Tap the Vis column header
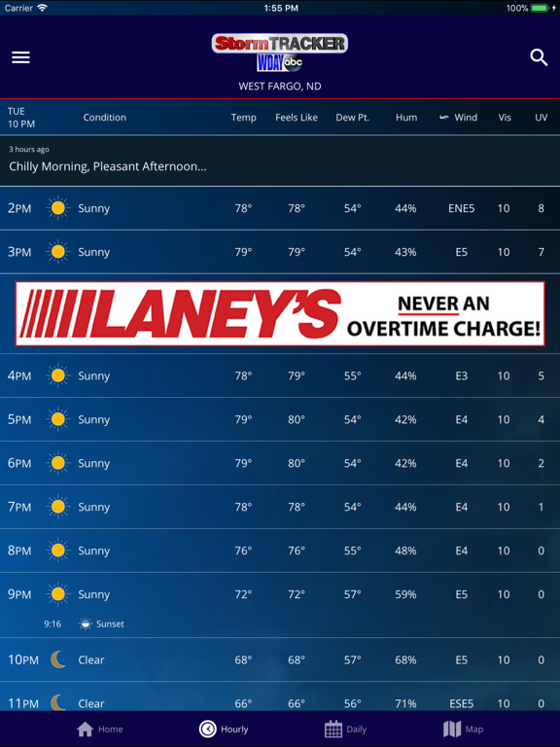Screen dimensions: 560x747 click(x=505, y=117)
